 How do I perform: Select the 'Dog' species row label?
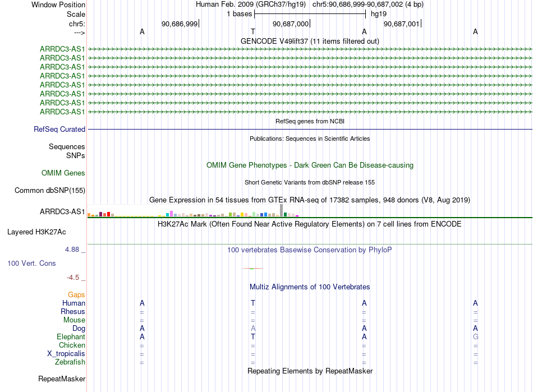point(79,329)
